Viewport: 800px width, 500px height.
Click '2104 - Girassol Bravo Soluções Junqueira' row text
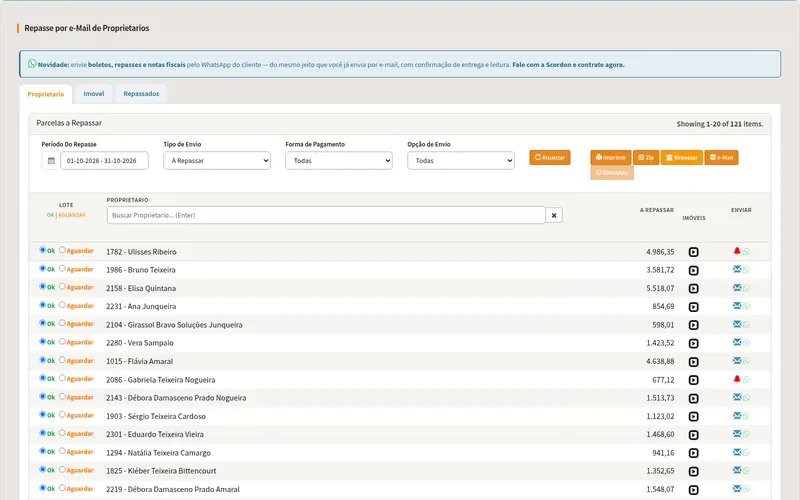tap(174, 325)
